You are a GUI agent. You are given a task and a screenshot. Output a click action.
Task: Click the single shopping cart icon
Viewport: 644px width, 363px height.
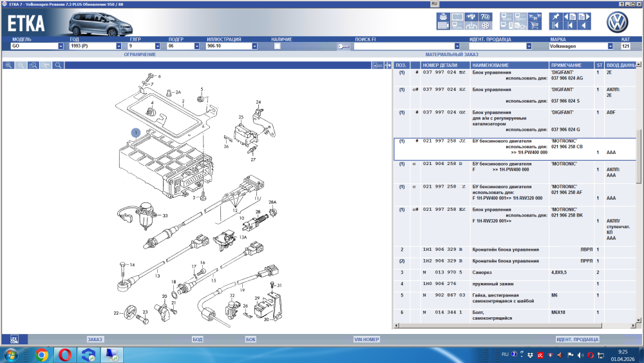point(535,26)
